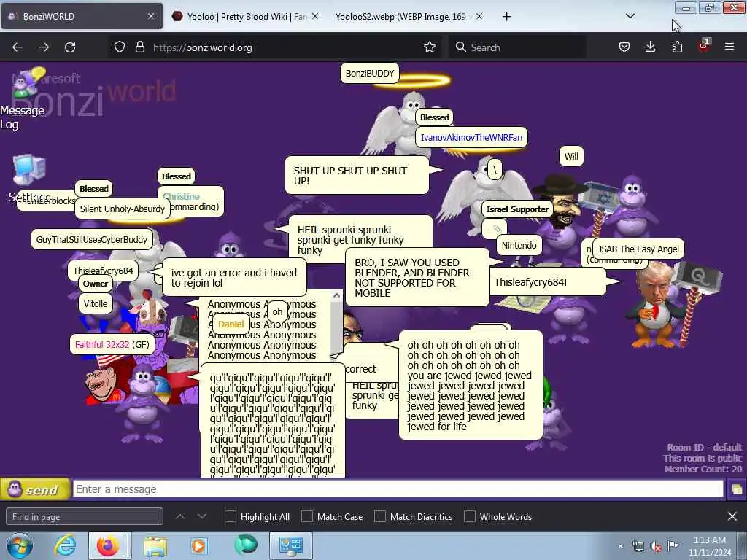Open the Firefox hamburger application menu
Image resolution: width=747 pixels, height=560 pixels.
pyautogui.click(x=729, y=47)
